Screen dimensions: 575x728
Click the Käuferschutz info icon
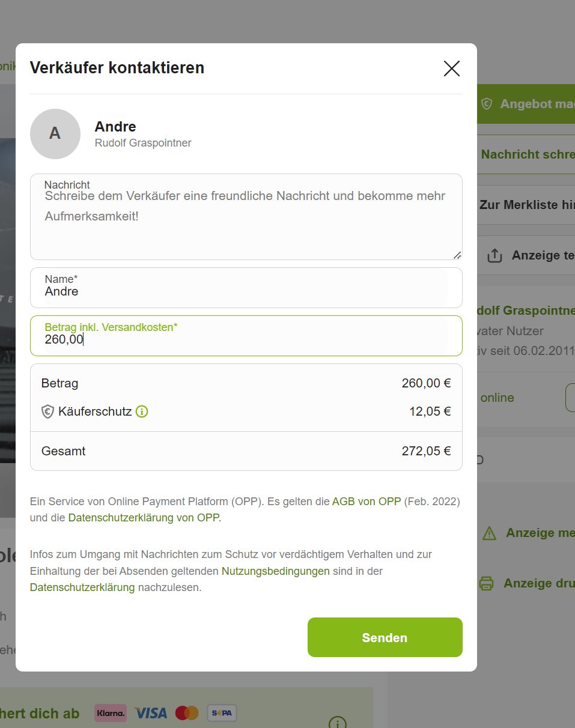pos(142,411)
